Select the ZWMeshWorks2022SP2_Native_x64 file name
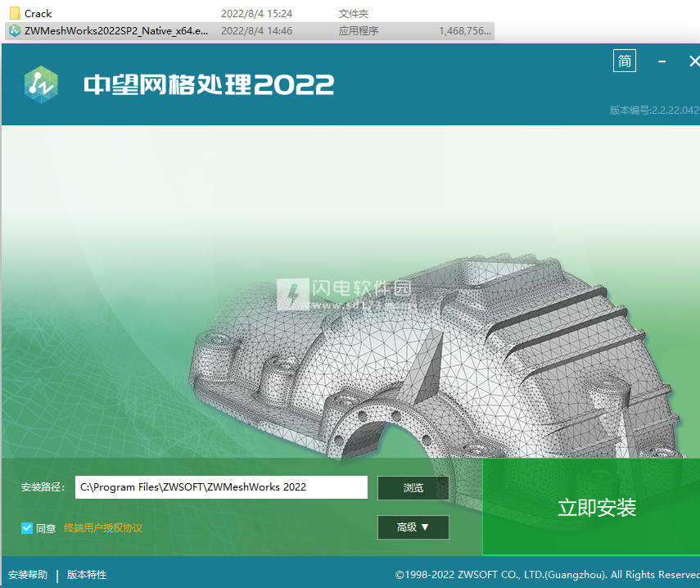Viewport: 700px width, 588px height. [x=116, y=31]
